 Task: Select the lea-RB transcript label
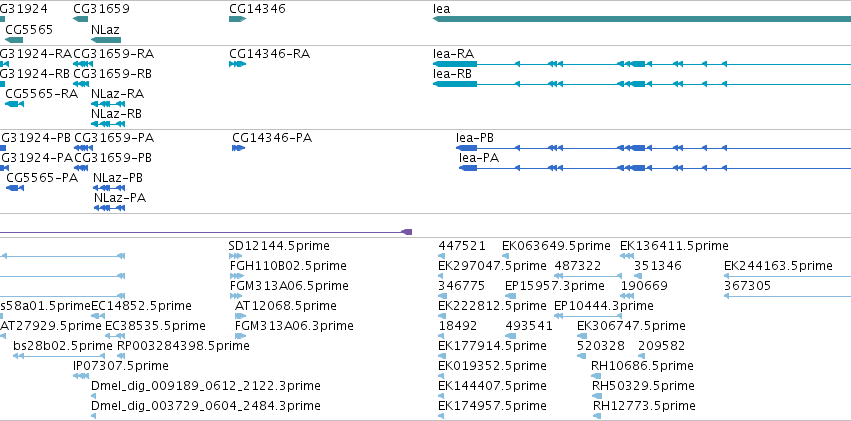coord(452,74)
